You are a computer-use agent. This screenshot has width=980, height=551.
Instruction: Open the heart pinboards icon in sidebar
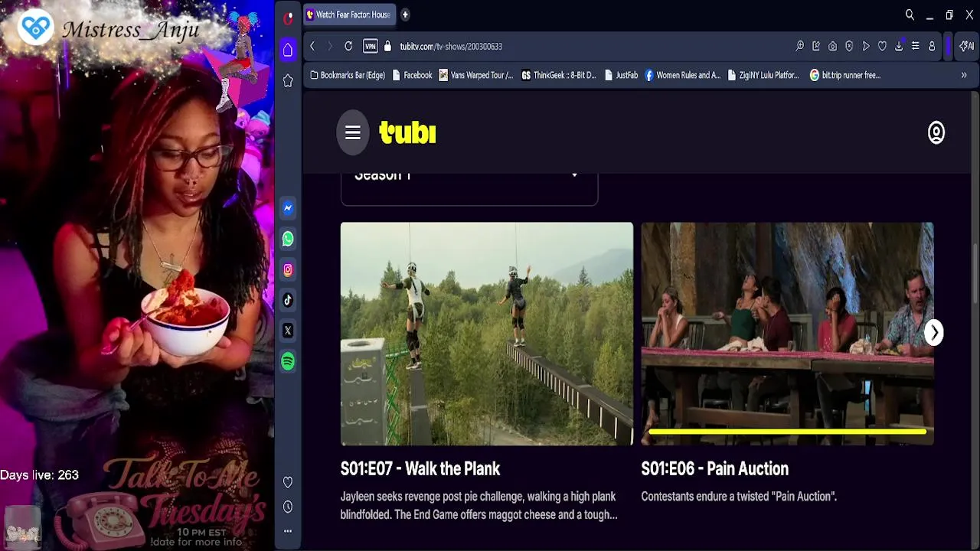[x=288, y=482]
